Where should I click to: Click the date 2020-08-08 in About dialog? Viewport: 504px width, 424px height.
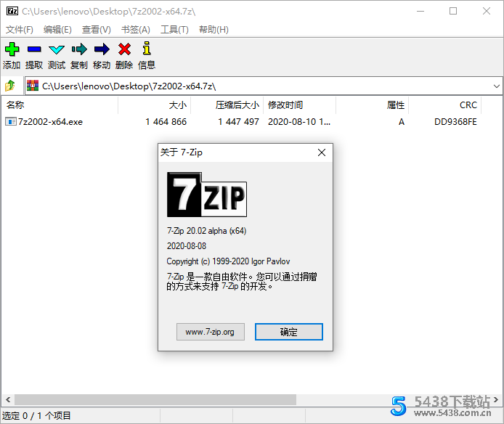coord(187,246)
